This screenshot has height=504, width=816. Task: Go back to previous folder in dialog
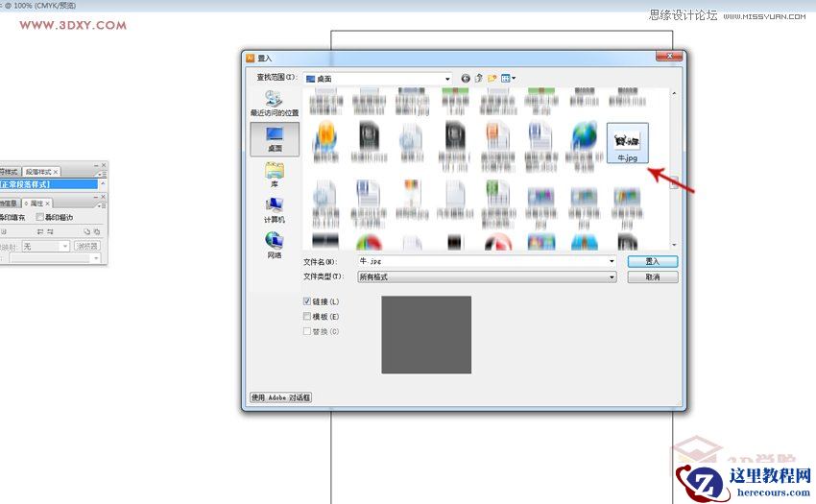[x=466, y=79]
